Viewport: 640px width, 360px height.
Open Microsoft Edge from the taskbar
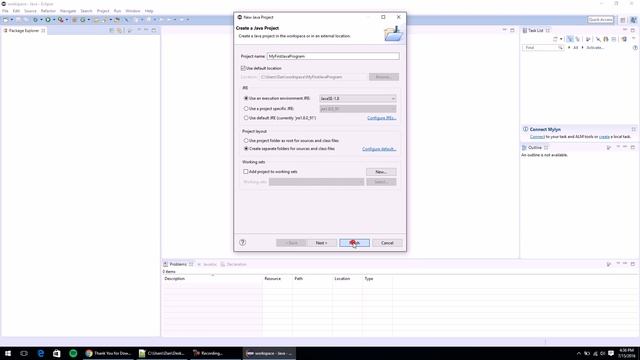pos(40,353)
